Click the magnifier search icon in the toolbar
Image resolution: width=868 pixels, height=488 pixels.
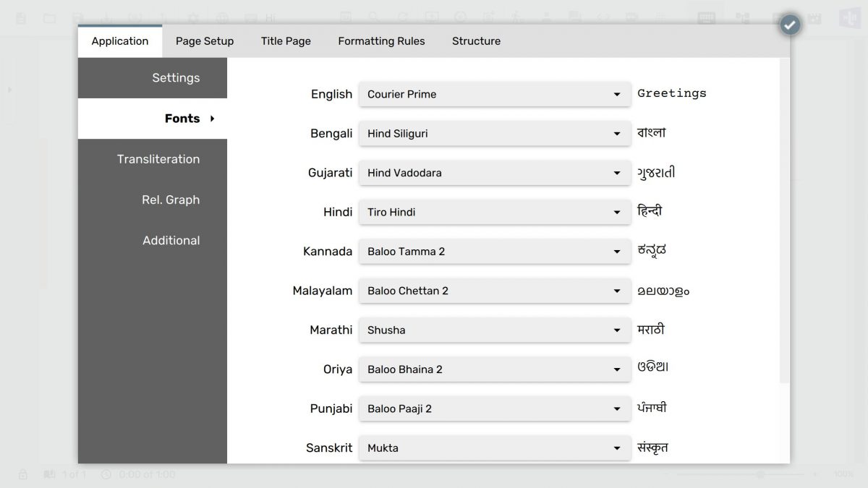(x=374, y=17)
